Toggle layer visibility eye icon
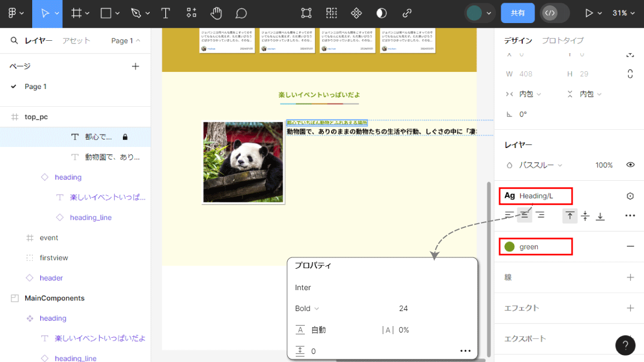 630,165
